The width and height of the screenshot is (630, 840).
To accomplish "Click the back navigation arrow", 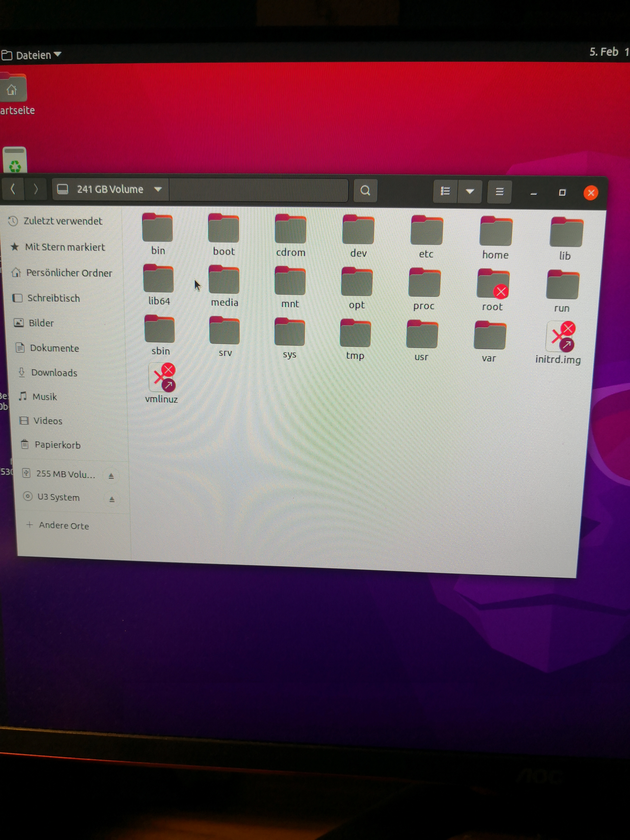I will tap(12, 189).
